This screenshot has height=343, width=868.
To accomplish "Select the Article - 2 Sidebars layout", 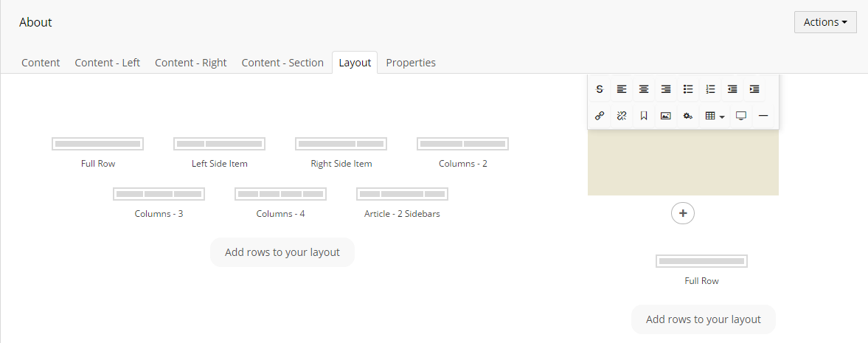I will pos(402,203).
